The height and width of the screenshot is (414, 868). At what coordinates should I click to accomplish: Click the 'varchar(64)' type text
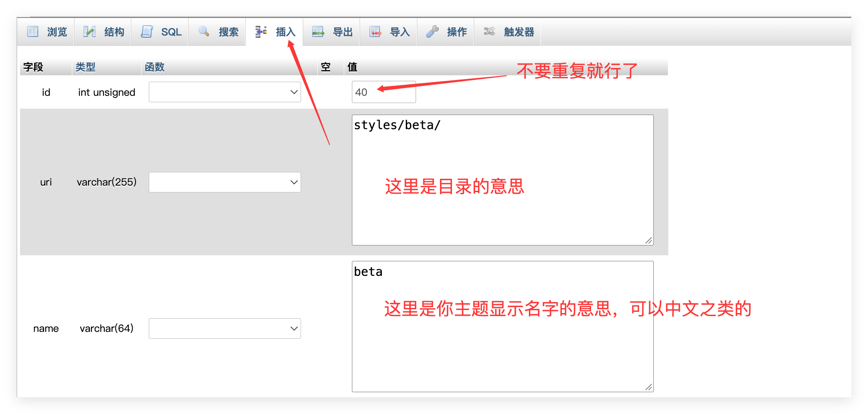[x=106, y=328]
